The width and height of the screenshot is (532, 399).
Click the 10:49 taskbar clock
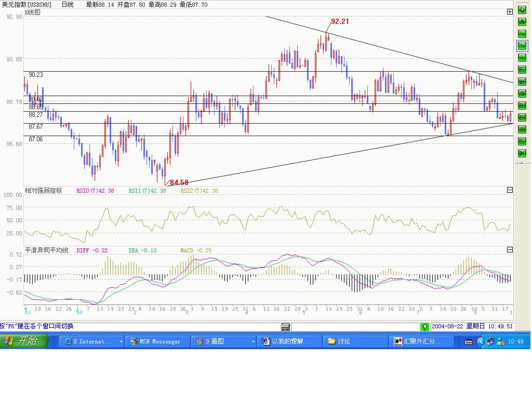pos(515,342)
